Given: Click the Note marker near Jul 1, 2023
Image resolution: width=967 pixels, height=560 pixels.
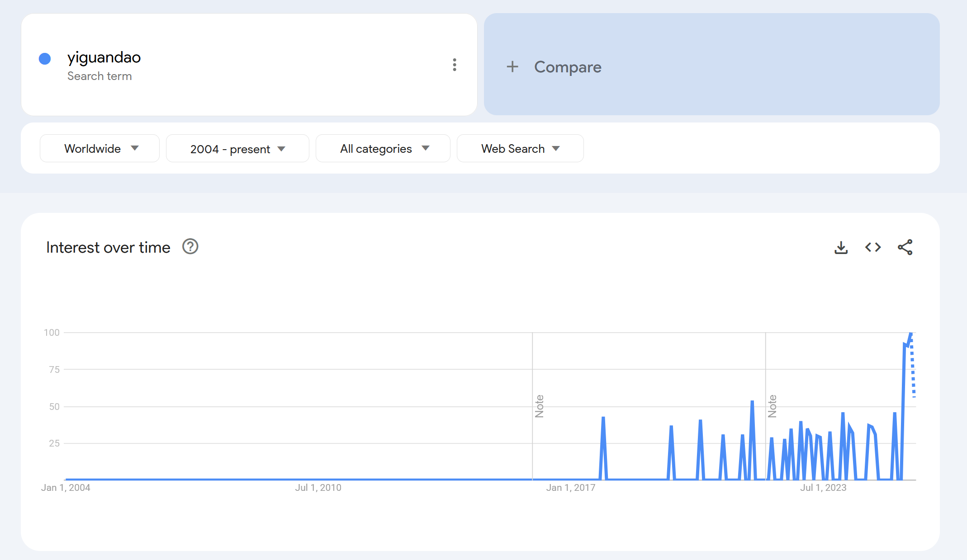Looking at the screenshot, I should point(772,406).
